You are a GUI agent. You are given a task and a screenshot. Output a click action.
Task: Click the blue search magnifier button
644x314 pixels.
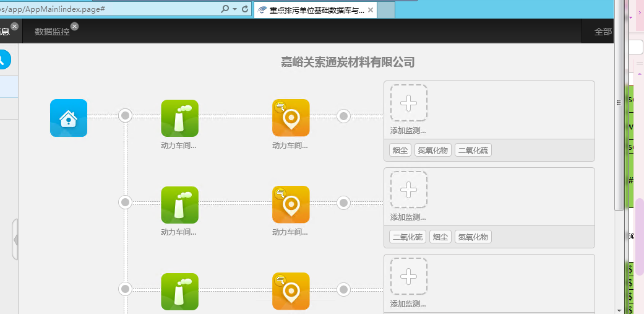pos(2,59)
